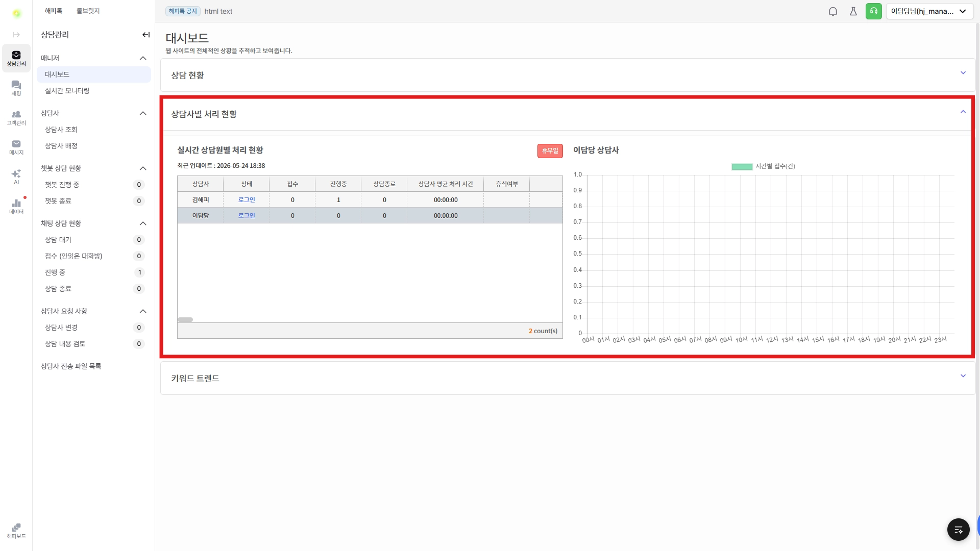Open the 데이터 sidebar icon
980x551 pixels.
point(16,206)
